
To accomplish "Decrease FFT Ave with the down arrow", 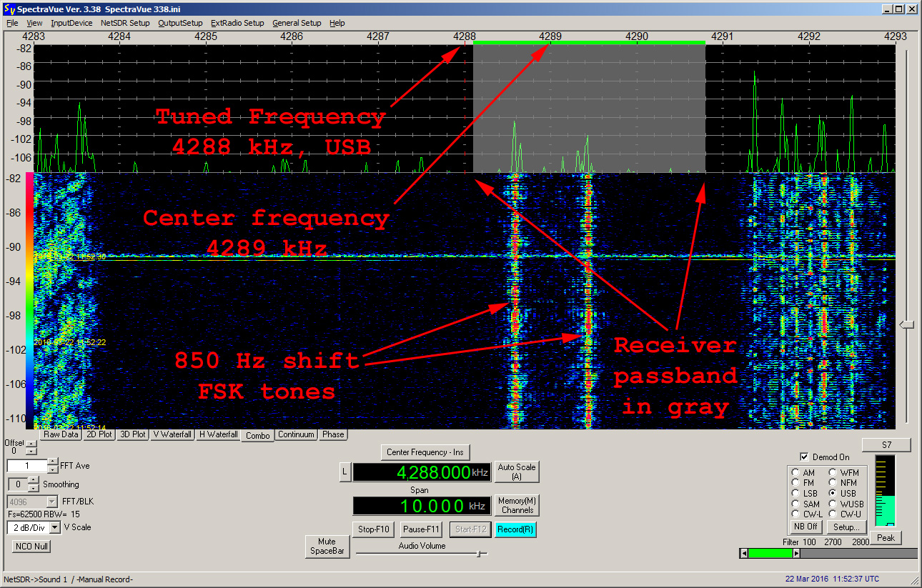I will [x=53, y=469].
